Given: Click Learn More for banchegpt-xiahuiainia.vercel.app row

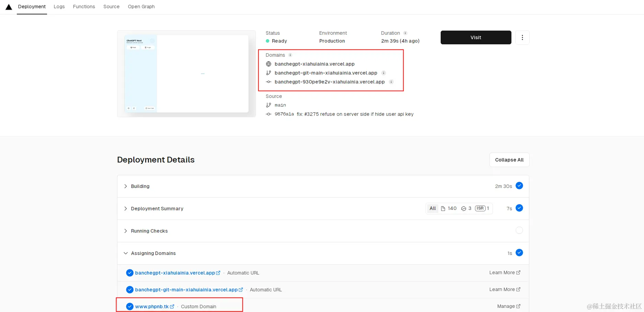Looking at the screenshot, I should (505, 272).
